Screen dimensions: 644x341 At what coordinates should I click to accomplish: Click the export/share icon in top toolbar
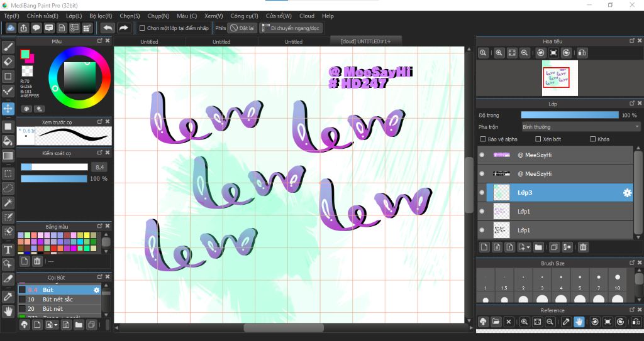tap(23, 28)
